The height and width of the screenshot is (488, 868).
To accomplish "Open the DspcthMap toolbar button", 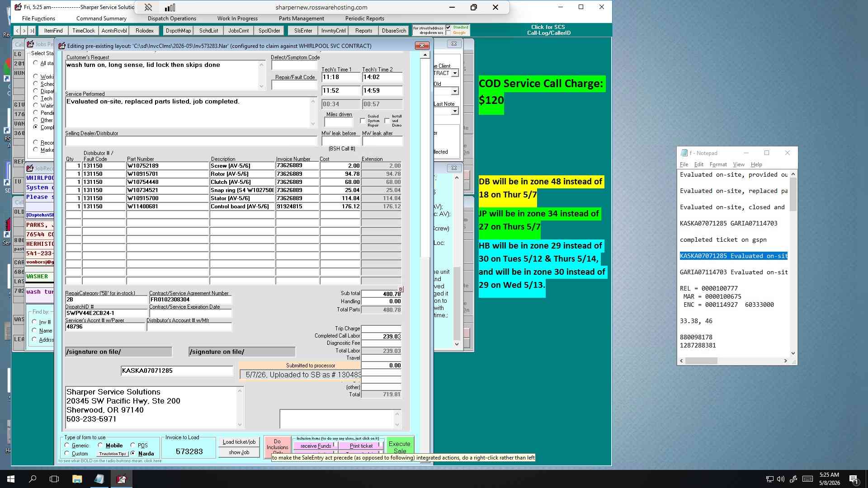I will (178, 31).
